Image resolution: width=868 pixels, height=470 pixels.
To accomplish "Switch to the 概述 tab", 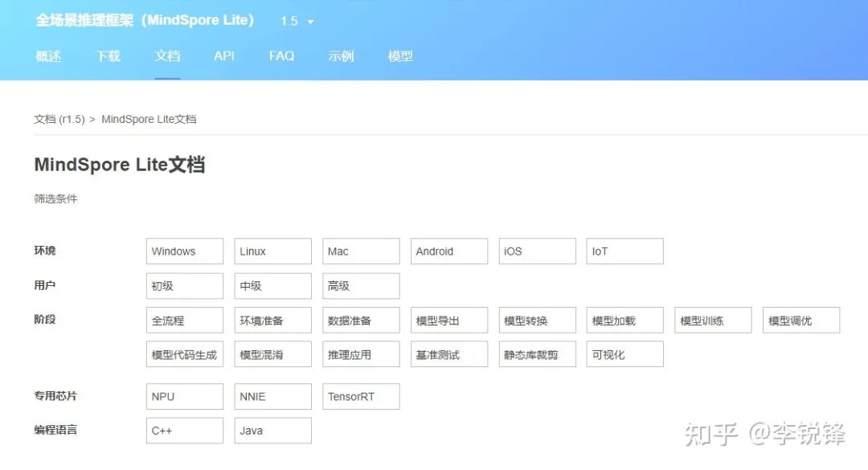I will (48, 56).
